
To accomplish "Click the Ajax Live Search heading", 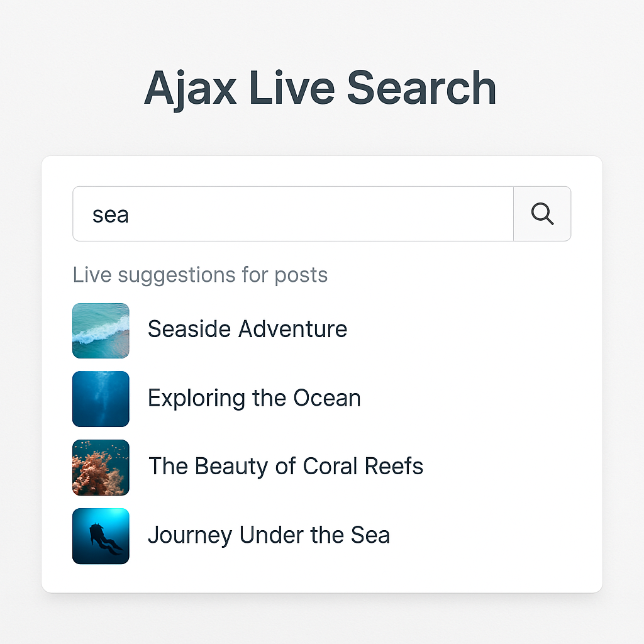I will click(x=320, y=88).
